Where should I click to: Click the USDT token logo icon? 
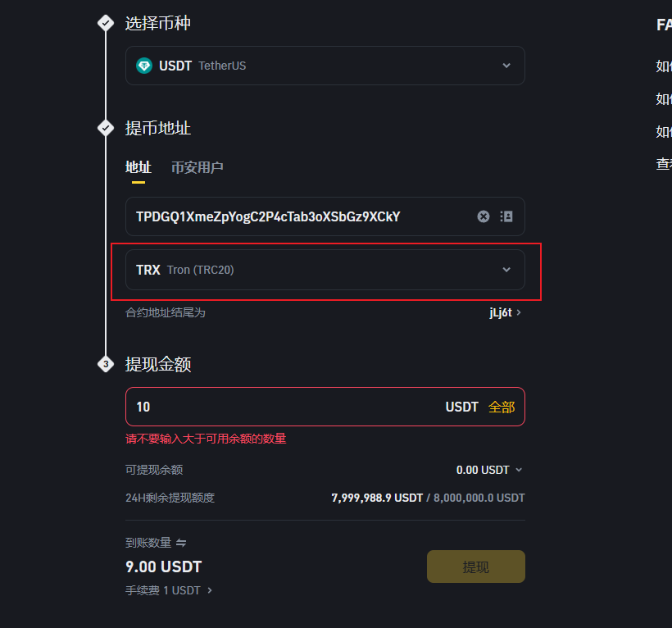coord(143,66)
